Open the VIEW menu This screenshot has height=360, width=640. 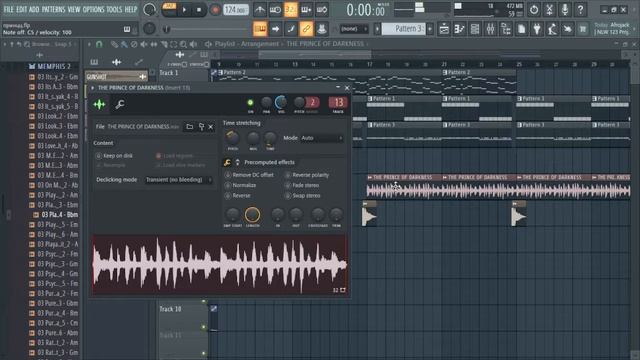[x=73, y=9]
